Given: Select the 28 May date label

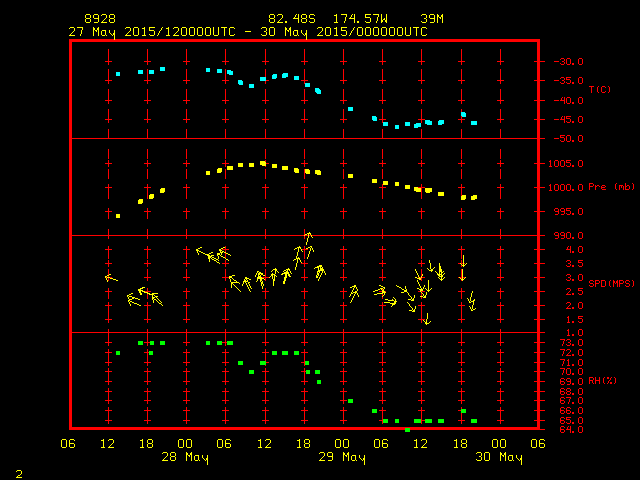Looking at the screenshot, I should pos(184,458).
